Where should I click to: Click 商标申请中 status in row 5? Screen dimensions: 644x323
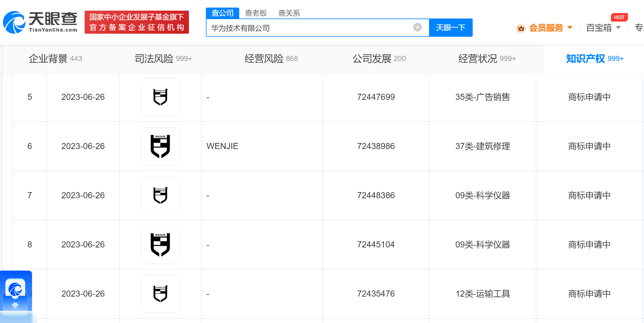tap(589, 97)
